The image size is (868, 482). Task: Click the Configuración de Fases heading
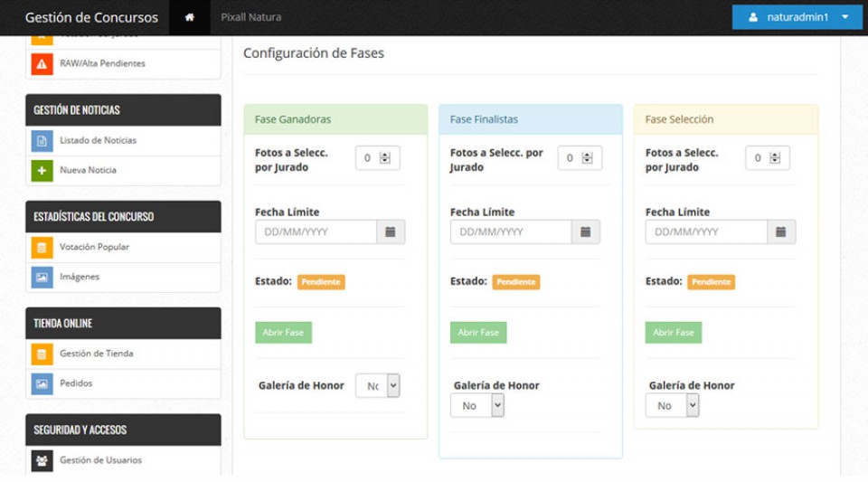314,53
